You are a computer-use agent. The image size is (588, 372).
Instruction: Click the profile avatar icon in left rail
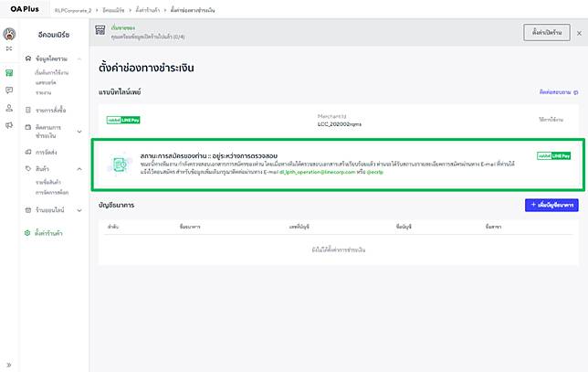9,35
